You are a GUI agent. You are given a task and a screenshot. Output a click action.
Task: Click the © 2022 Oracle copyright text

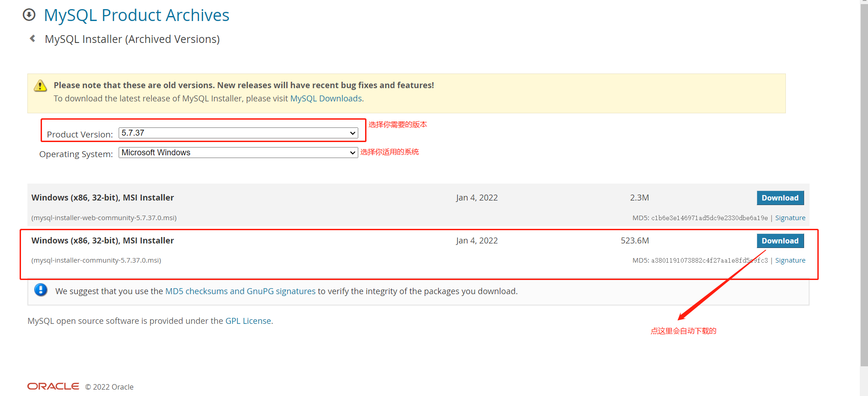point(110,387)
